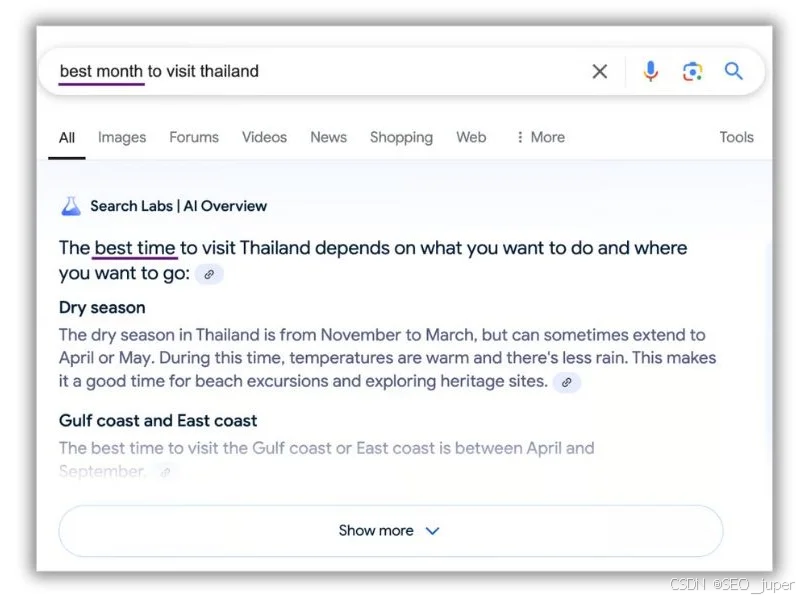
Task: Switch to the Forums tab
Action: (x=194, y=137)
